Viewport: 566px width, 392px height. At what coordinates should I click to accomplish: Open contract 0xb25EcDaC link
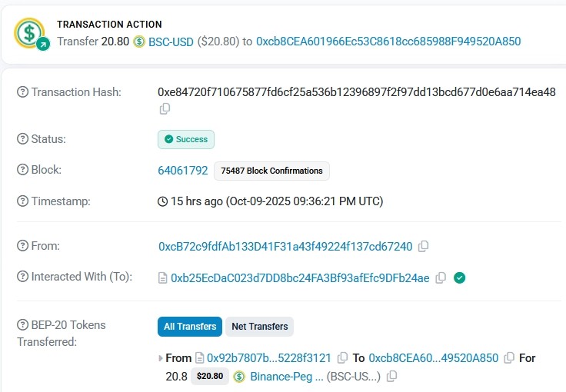click(x=300, y=278)
